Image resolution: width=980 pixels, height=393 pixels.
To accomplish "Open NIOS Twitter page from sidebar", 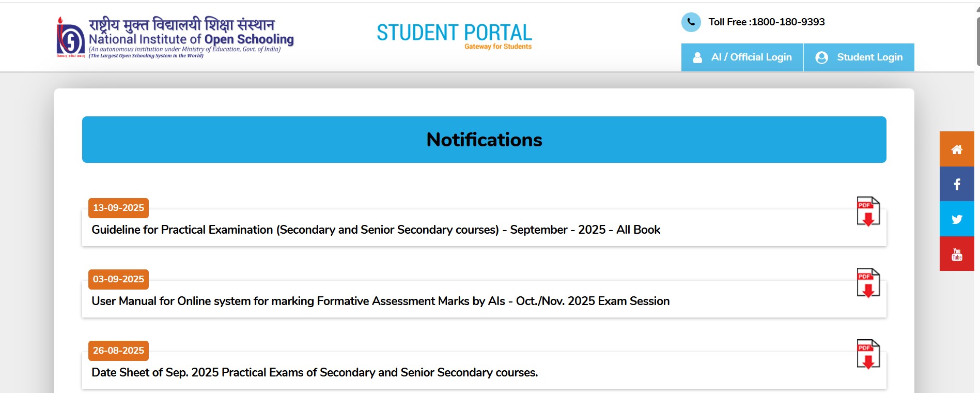I will click(956, 218).
